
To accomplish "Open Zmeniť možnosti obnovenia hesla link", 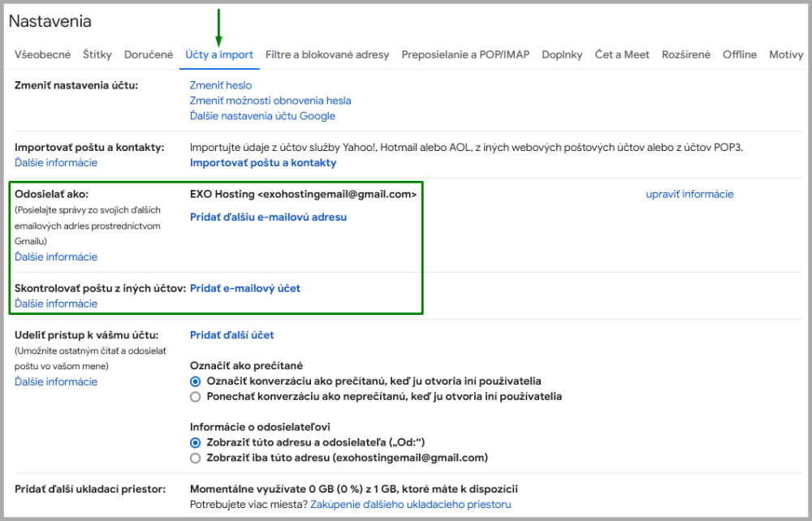I will pyautogui.click(x=270, y=101).
